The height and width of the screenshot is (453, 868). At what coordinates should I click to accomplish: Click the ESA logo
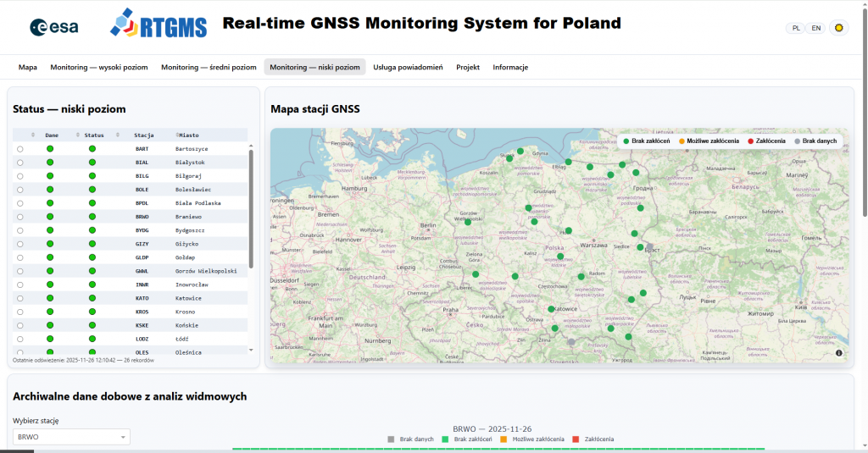click(x=54, y=27)
